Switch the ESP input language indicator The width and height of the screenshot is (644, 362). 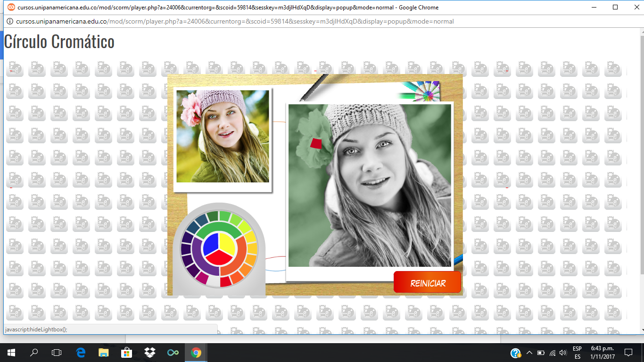pos(577,353)
